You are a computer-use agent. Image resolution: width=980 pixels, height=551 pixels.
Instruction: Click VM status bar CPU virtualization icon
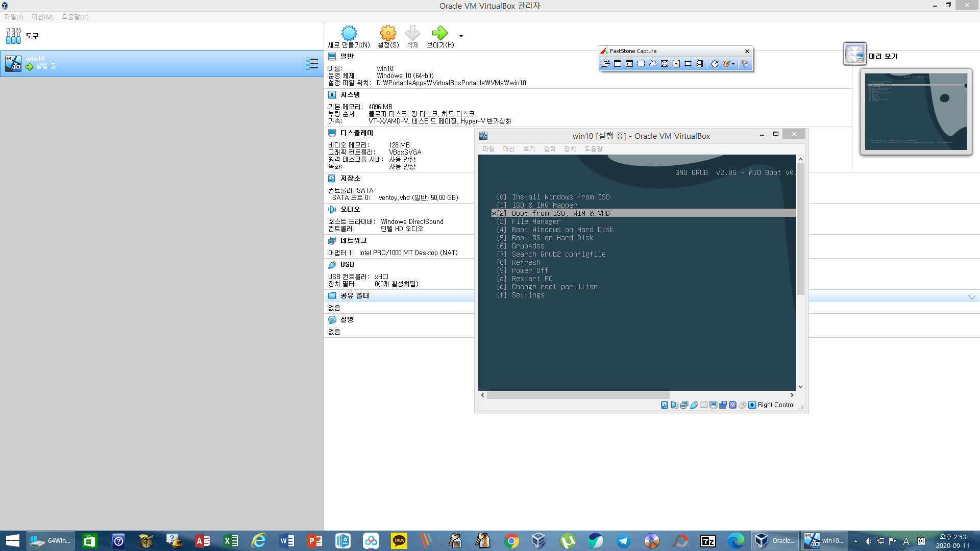[732, 405]
